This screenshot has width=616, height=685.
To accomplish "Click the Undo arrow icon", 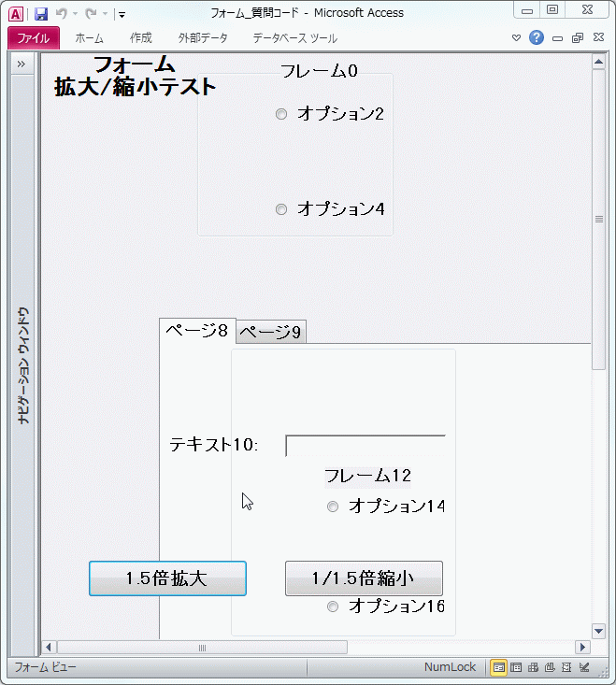I will (x=61, y=13).
